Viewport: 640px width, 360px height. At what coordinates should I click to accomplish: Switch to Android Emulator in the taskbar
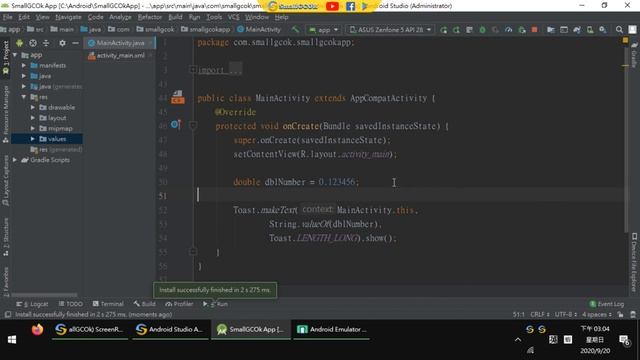click(x=332, y=329)
